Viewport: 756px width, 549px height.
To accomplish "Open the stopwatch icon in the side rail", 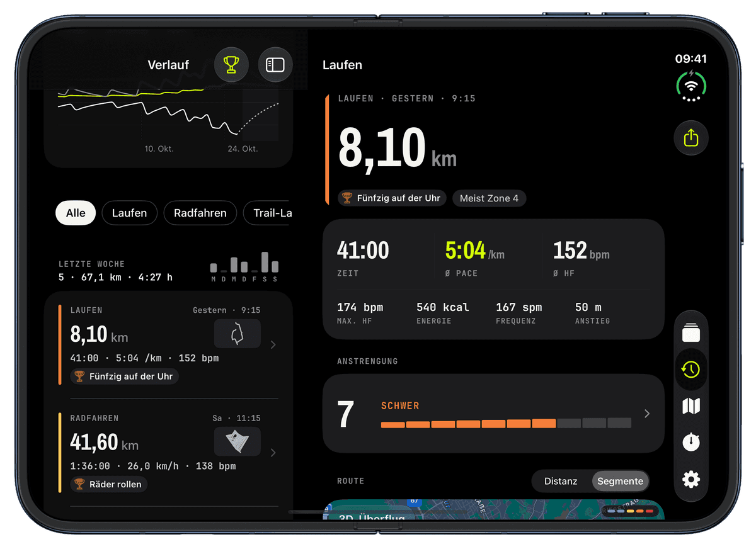I will [x=691, y=442].
